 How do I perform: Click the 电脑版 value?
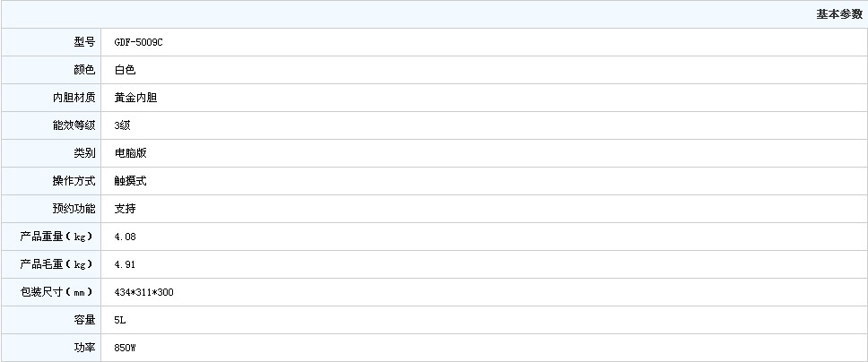[x=130, y=153]
